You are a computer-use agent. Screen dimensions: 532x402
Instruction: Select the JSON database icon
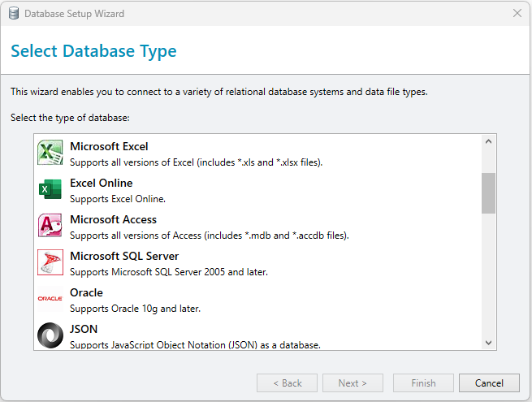point(50,335)
